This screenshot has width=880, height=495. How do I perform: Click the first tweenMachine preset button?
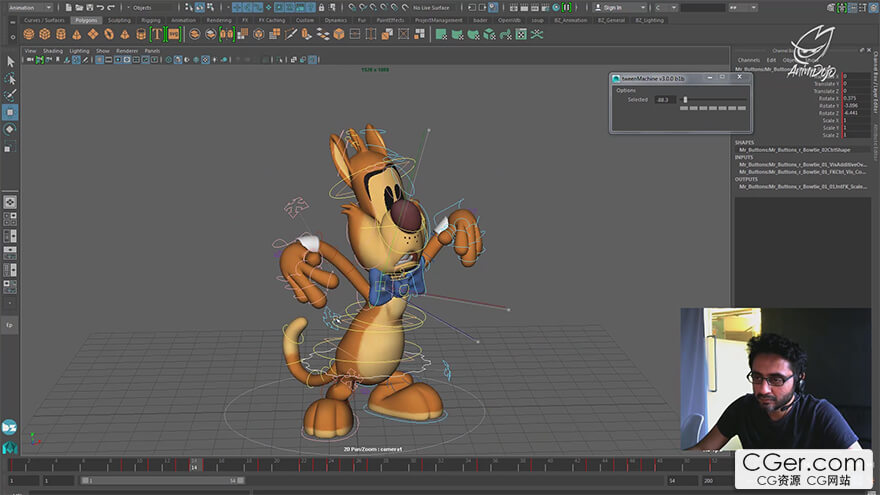(x=684, y=108)
